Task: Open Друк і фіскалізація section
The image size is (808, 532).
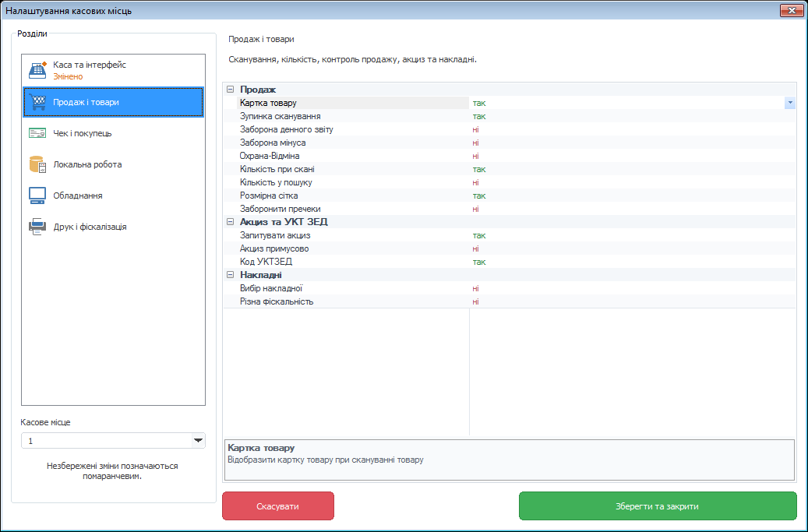Action: coord(113,227)
